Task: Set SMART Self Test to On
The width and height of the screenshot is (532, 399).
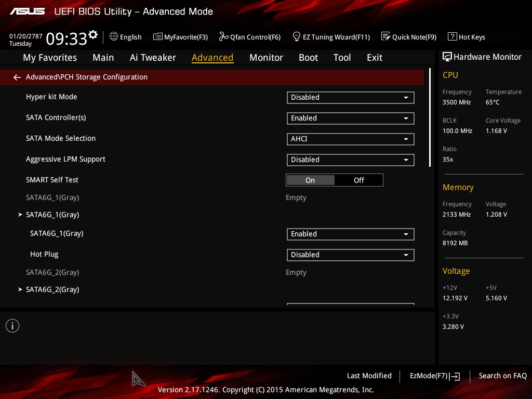Action: coord(310,180)
